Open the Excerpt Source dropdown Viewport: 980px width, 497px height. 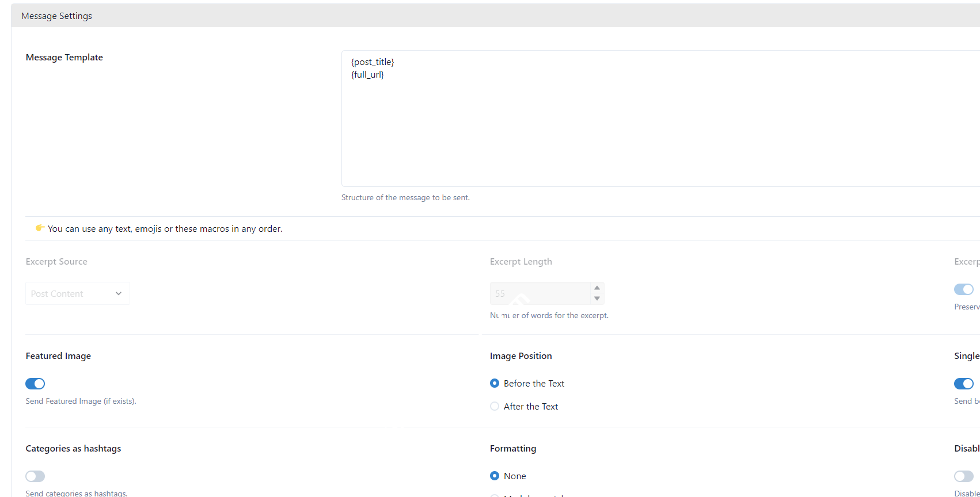click(x=77, y=293)
